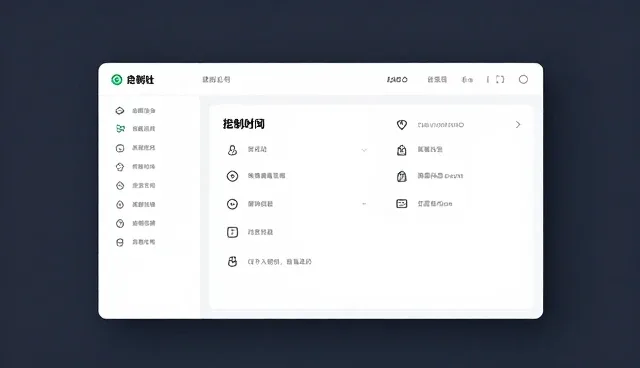Click the bold brand name beside green logo
Viewport: 640px width, 368px height.
140,80
